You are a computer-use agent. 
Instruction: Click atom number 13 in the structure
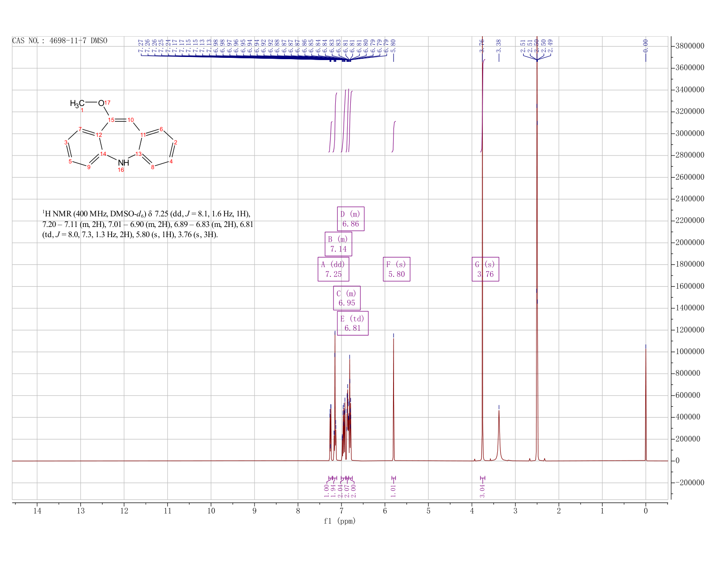pos(139,154)
